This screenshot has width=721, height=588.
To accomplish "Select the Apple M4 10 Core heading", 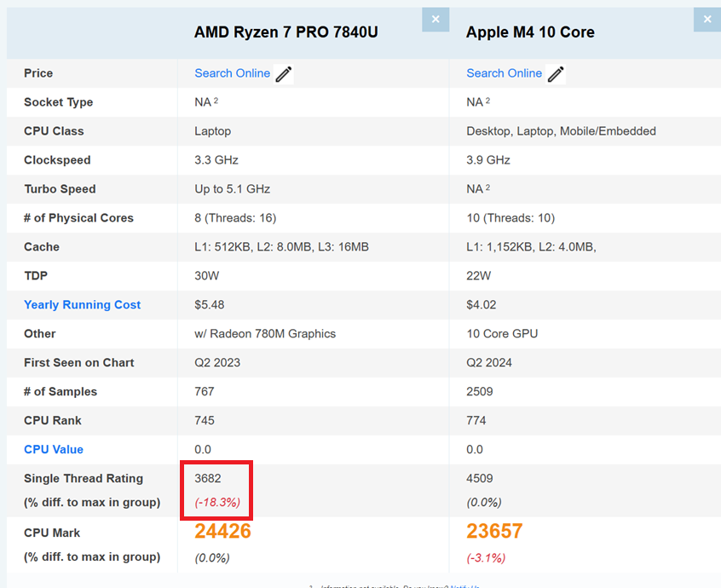I will tap(530, 32).
